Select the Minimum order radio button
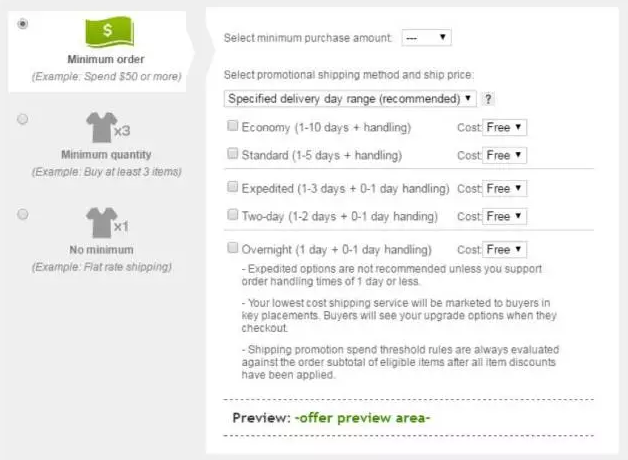Screen dimensions: 628x460 coord(23,24)
